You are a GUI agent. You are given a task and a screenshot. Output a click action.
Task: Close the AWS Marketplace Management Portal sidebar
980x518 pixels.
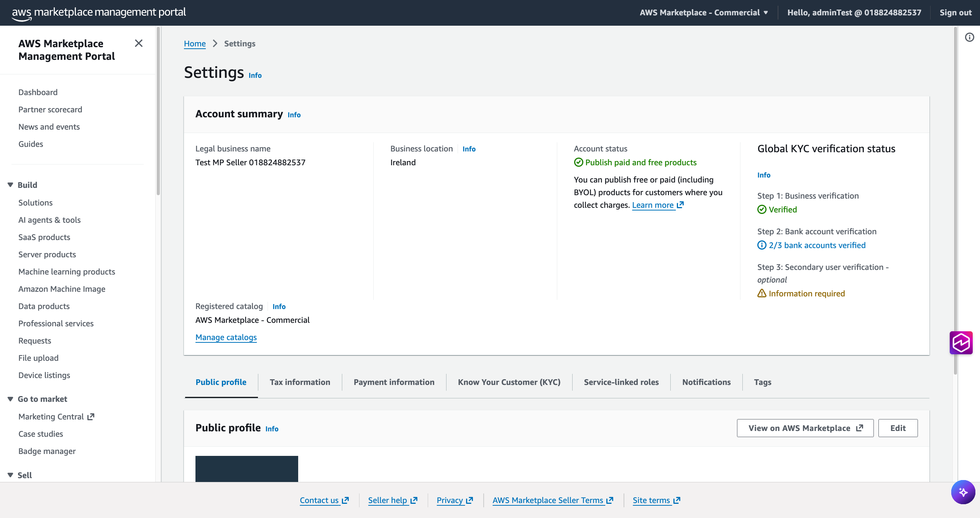coord(139,43)
